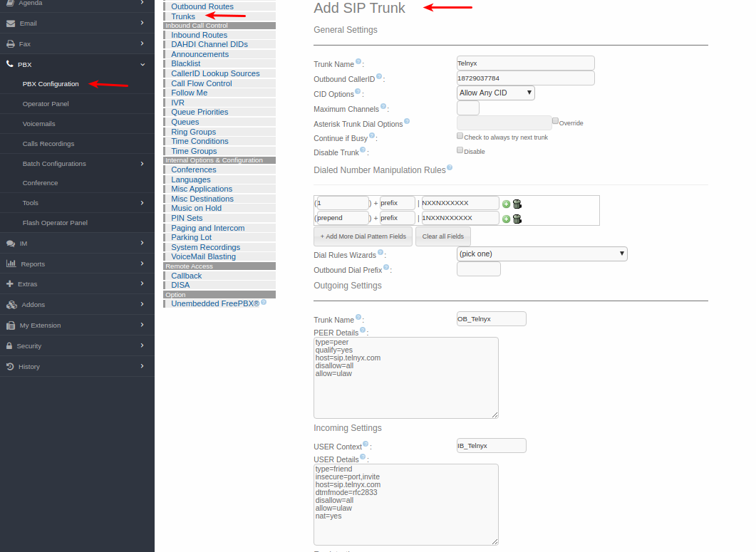Screen dimensions: 756x552
Task: Click the OB_Telnyx outgoing trunk name field
Action: [492, 318]
